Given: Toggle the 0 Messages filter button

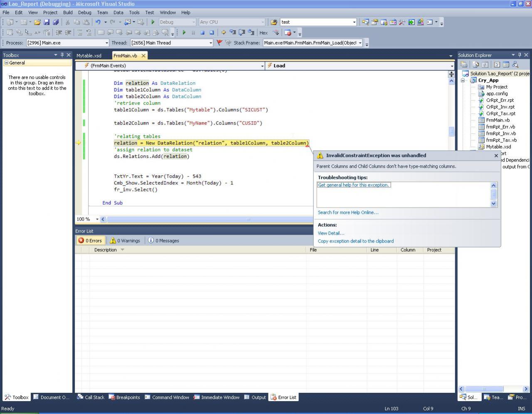Looking at the screenshot, I should tap(164, 240).
